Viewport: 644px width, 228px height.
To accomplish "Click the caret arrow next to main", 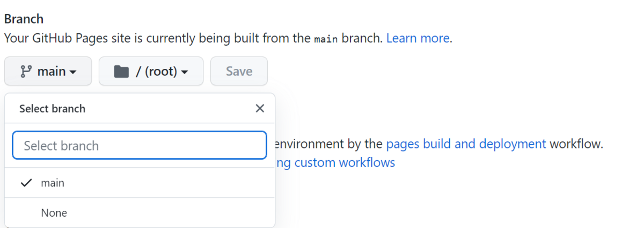I will (x=73, y=72).
